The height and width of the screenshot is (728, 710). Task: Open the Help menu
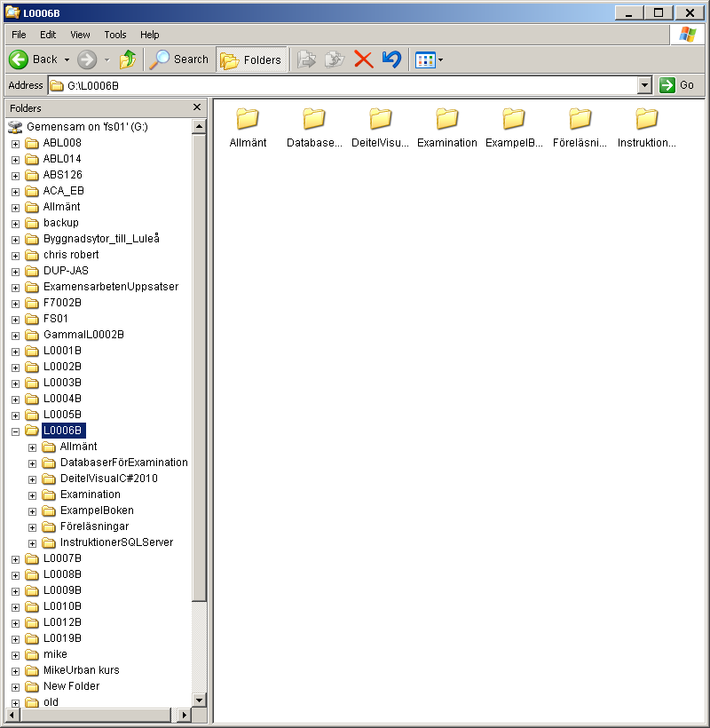[150, 35]
